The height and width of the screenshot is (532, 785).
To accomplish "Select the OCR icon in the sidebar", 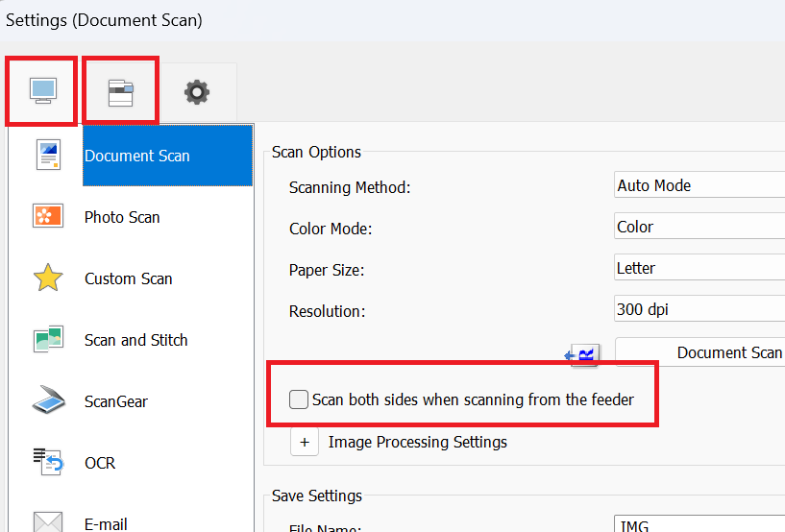I will (48, 463).
